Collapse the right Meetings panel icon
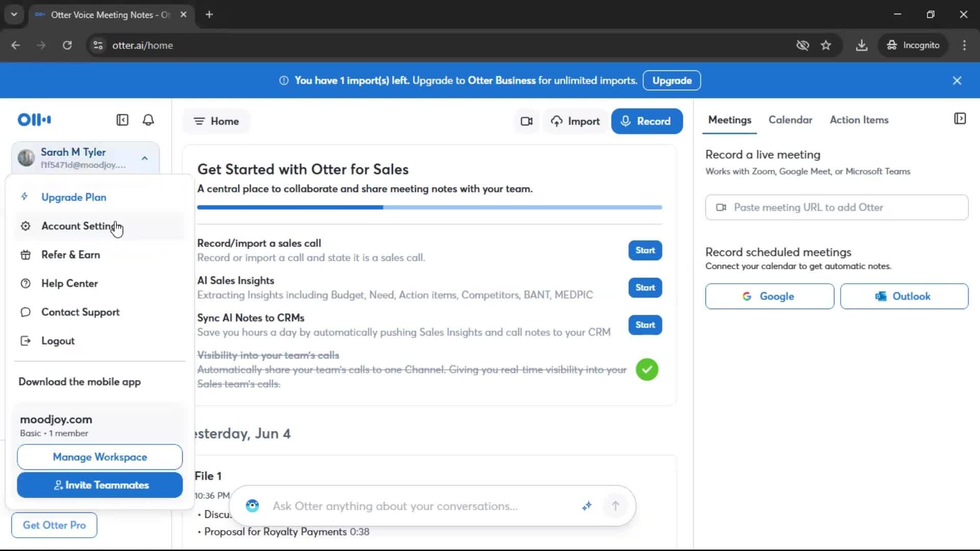The height and width of the screenshot is (551, 980). pyautogui.click(x=960, y=119)
